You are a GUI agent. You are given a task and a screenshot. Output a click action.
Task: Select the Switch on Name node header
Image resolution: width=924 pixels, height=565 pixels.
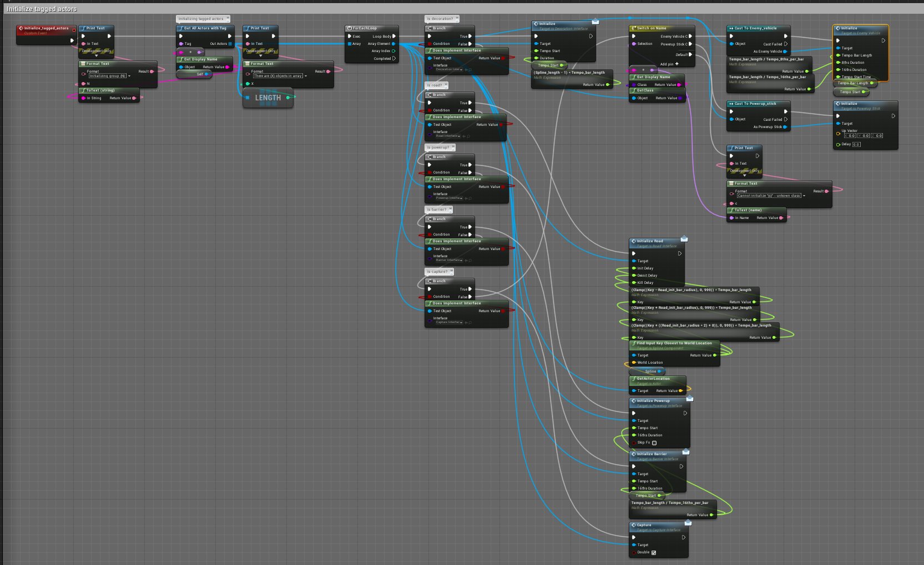click(x=661, y=28)
